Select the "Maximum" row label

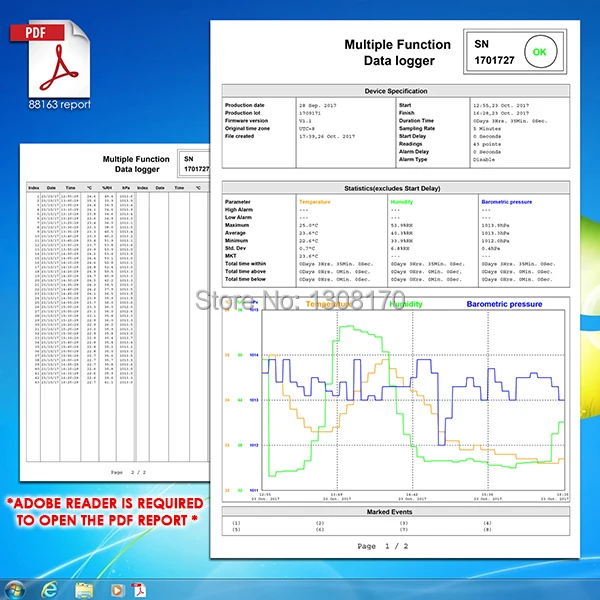click(236, 225)
